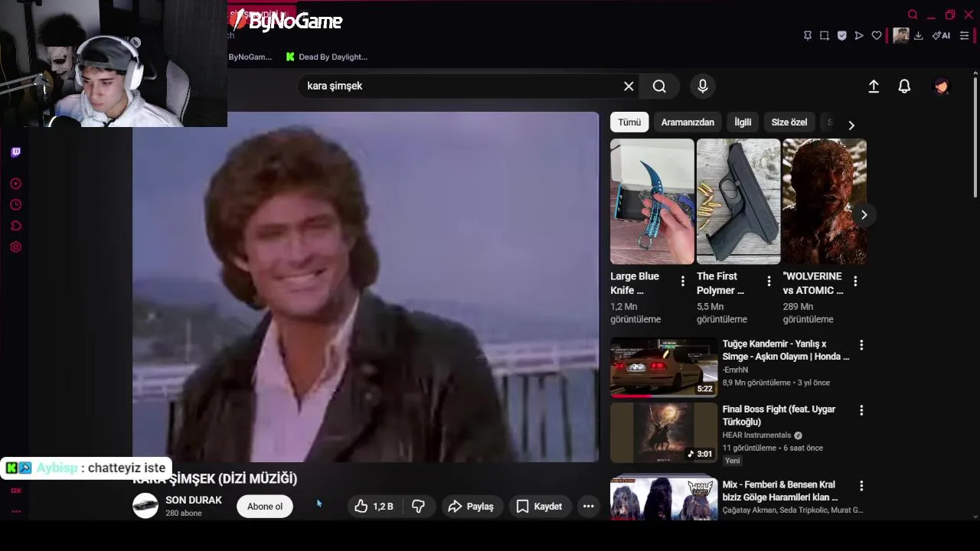Advance the Shorts shelf with the next arrow

(x=864, y=215)
